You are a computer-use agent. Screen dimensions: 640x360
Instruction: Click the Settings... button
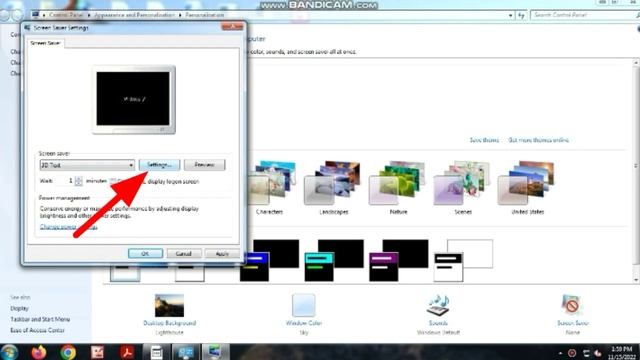159,165
